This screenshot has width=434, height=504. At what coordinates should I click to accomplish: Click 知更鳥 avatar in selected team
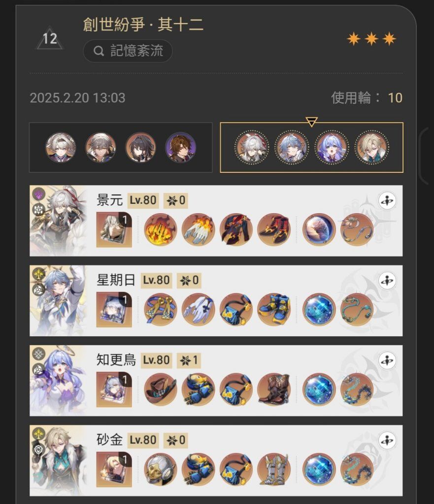click(x=332, y=147)
